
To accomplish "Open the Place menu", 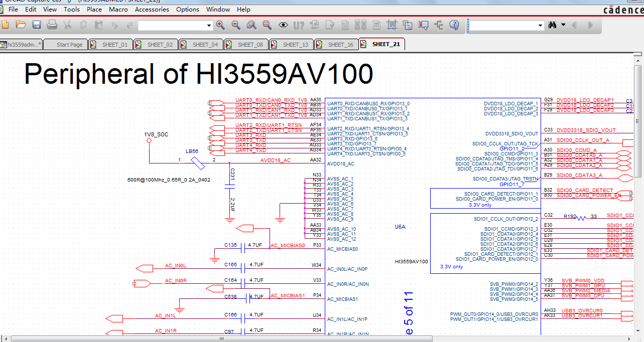I will (x=94, y=10).
